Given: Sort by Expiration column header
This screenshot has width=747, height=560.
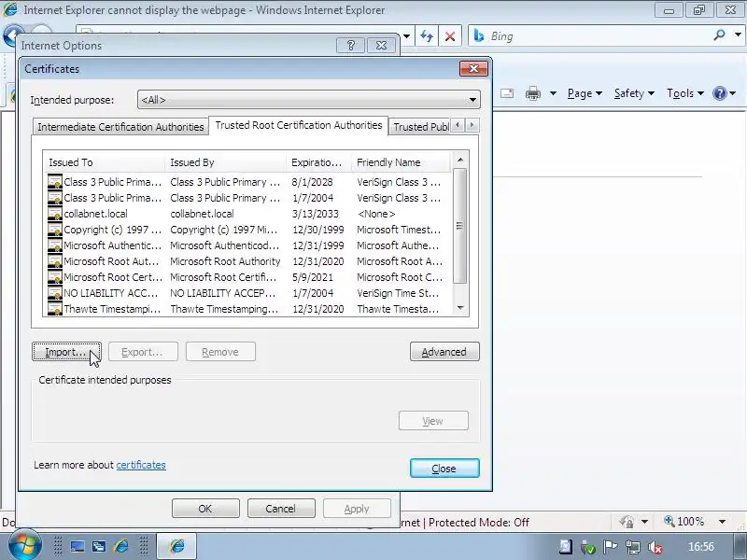Looking at the screenshot, I should point(319,162).
